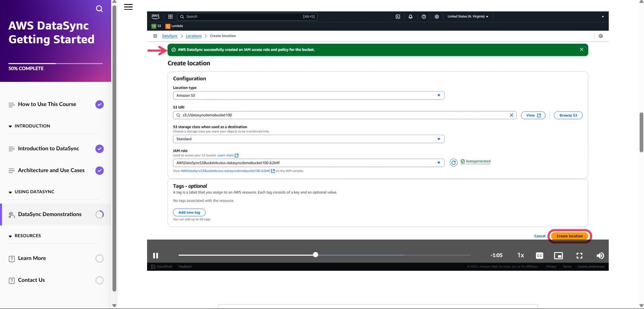Click Add new tag button

pos(189,212)
